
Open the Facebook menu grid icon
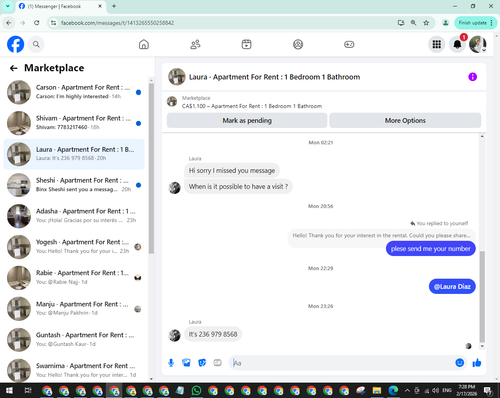click(437, 44)
